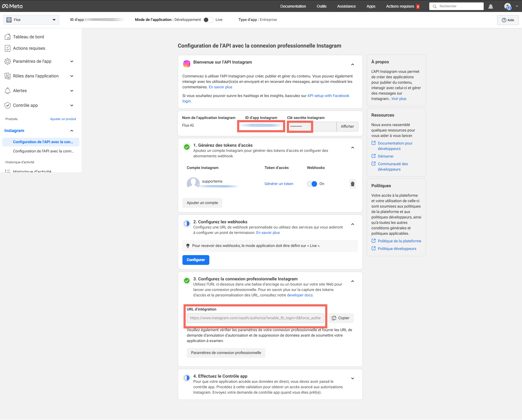522x420 pixels.
Task: Collapse step 1 Générez des tokens
Action: (x=353, y=148)
